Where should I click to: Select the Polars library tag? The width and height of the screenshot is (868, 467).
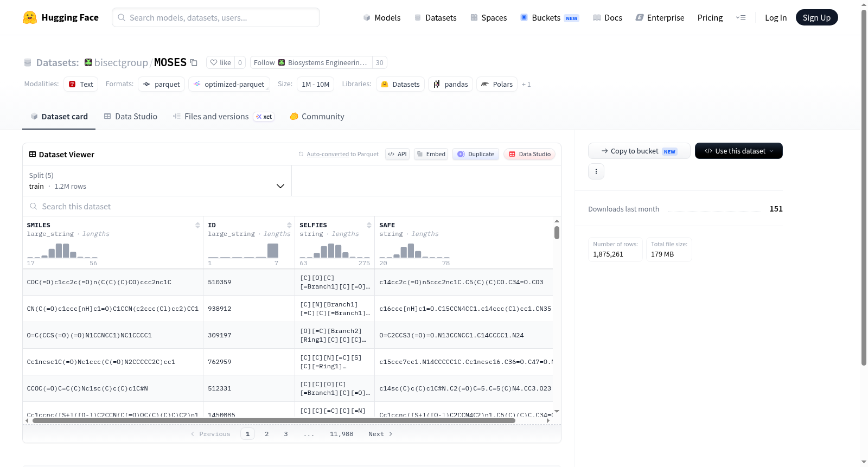coord(497,84)
